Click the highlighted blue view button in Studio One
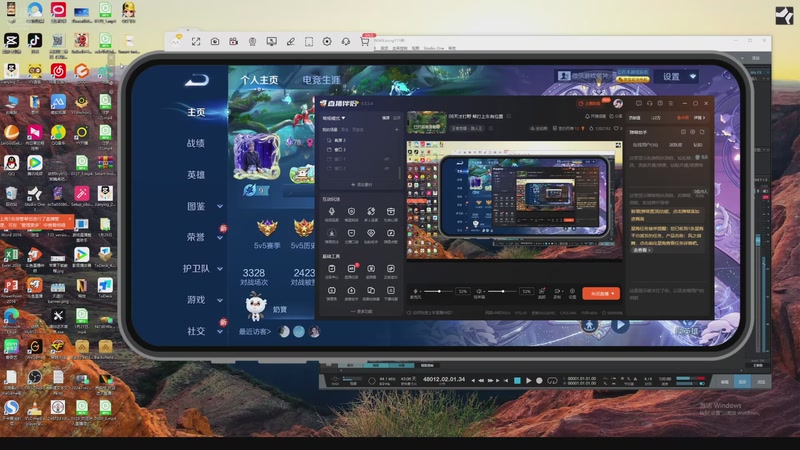 click(742, 382)
